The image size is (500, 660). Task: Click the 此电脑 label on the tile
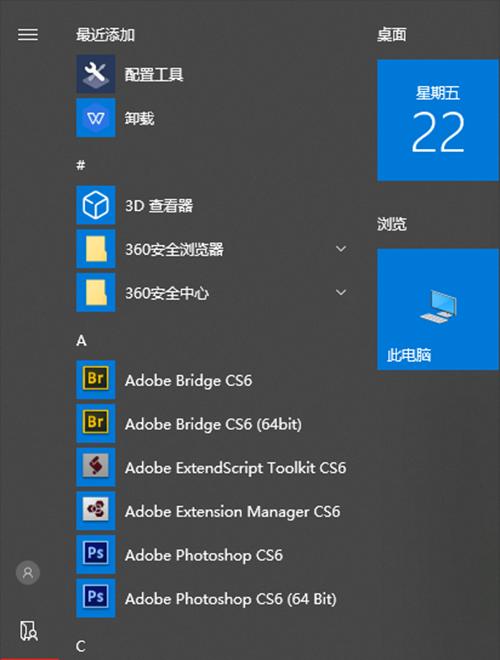[409, 355]
